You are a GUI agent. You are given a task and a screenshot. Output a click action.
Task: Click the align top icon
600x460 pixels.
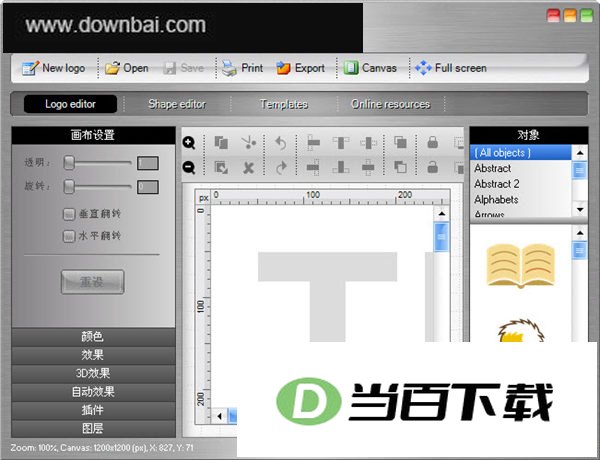[341, 143]
